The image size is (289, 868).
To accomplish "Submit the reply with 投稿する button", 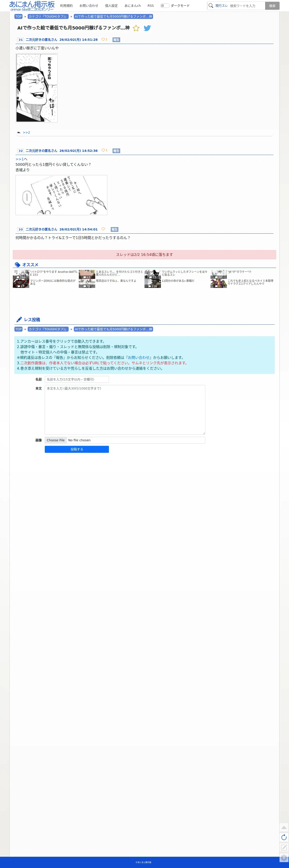I will [77, 449].
